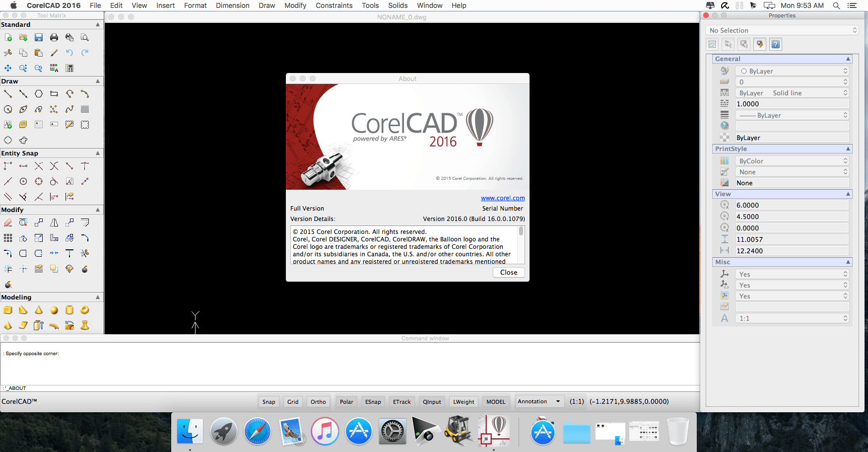Toggle Snap in the status bar
The image size is (868, 452).
(269, 402)
